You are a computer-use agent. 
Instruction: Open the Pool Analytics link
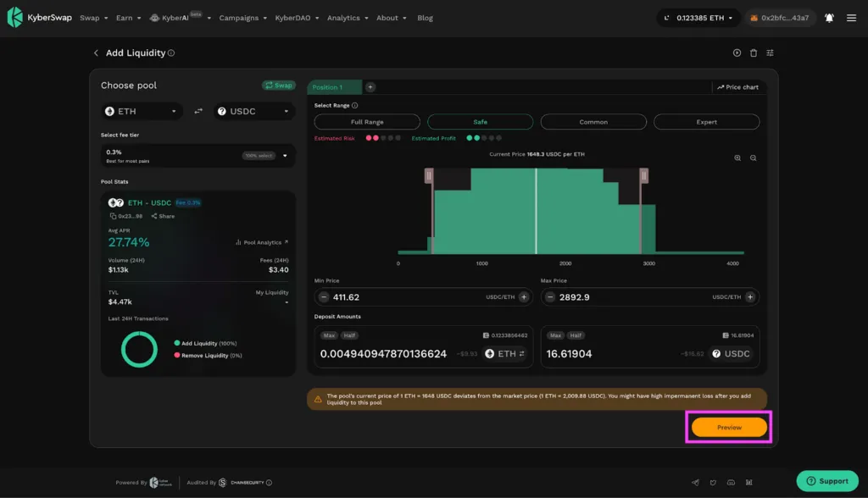[x=262, y=242]
